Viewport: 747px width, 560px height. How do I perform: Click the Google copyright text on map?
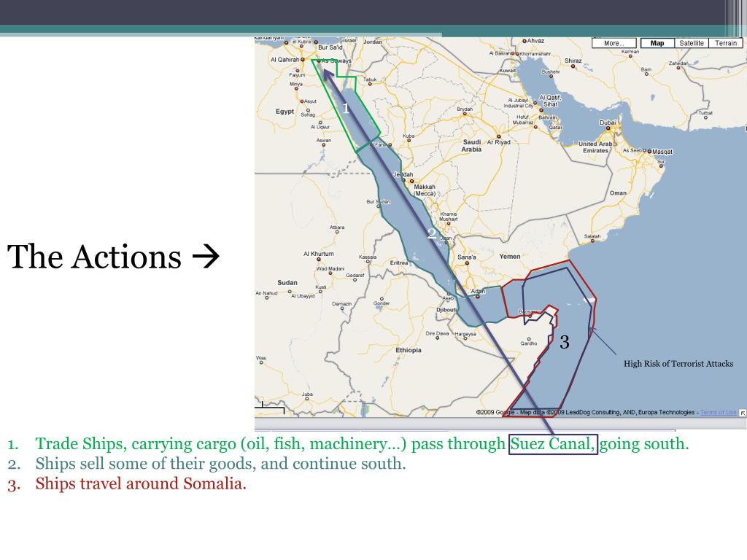[586, 413]
